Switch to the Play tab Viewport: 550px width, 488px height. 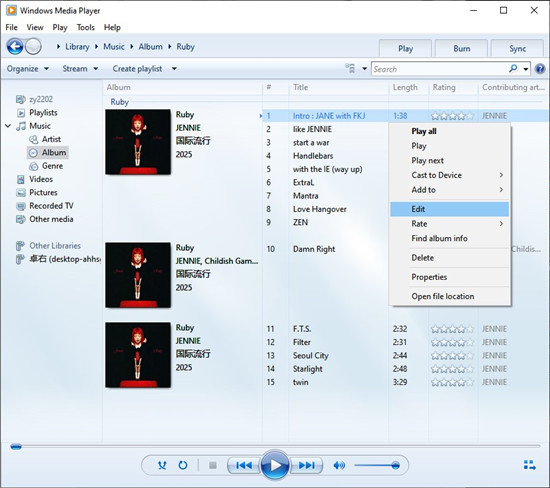tap(405, 48)
